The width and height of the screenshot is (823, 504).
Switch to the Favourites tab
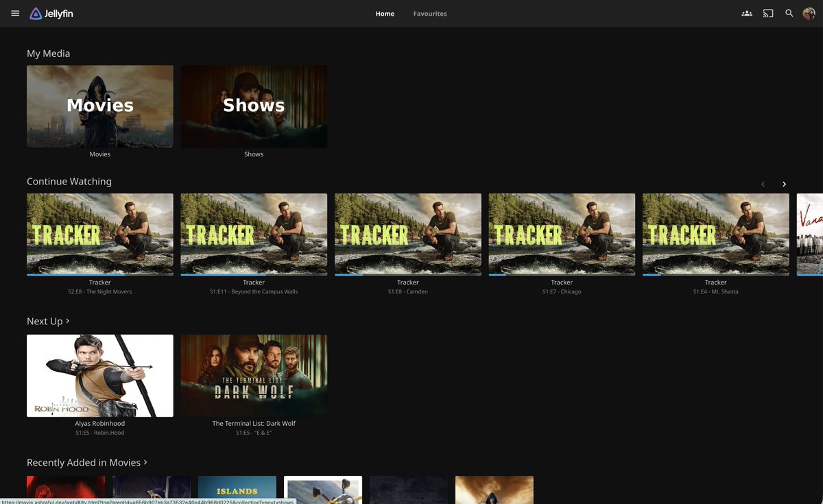[430, 14]
